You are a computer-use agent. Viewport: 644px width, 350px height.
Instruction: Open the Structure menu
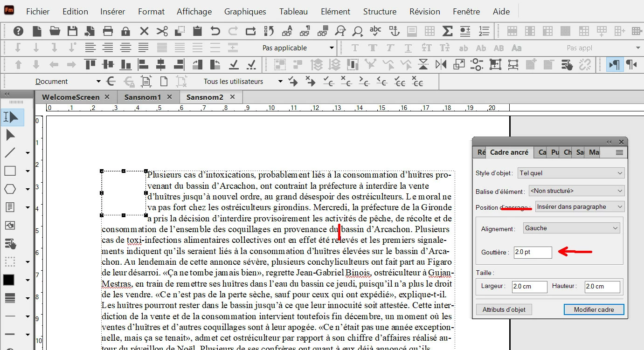pos(380,11)
